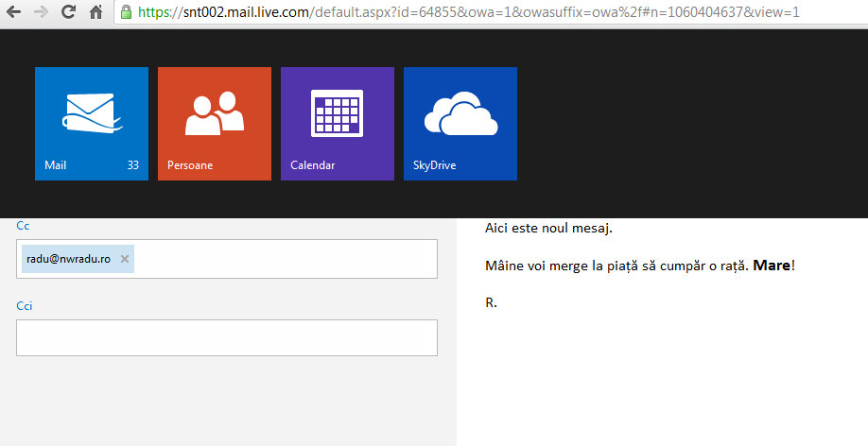Screen dimensions: 868x446
Task: Remove radu@nwradu.ro from the Cc field
Action: [x=125, y=259]
